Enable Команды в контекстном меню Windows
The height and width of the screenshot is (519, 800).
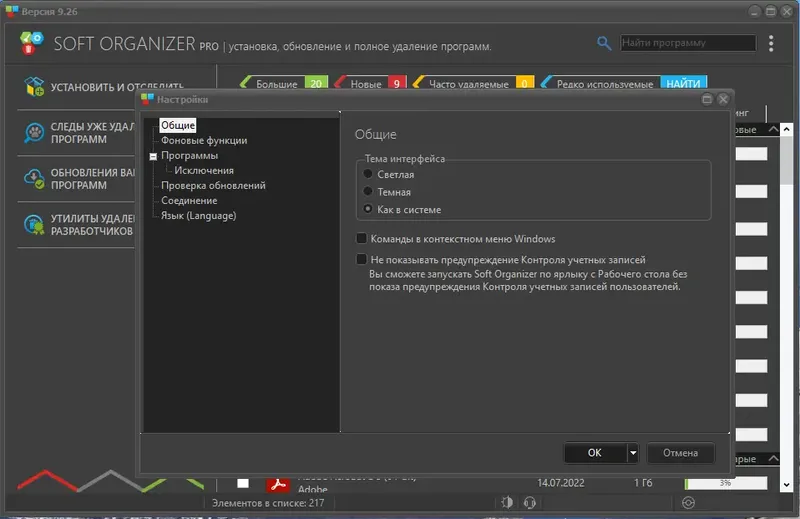(x=361, y=238)
